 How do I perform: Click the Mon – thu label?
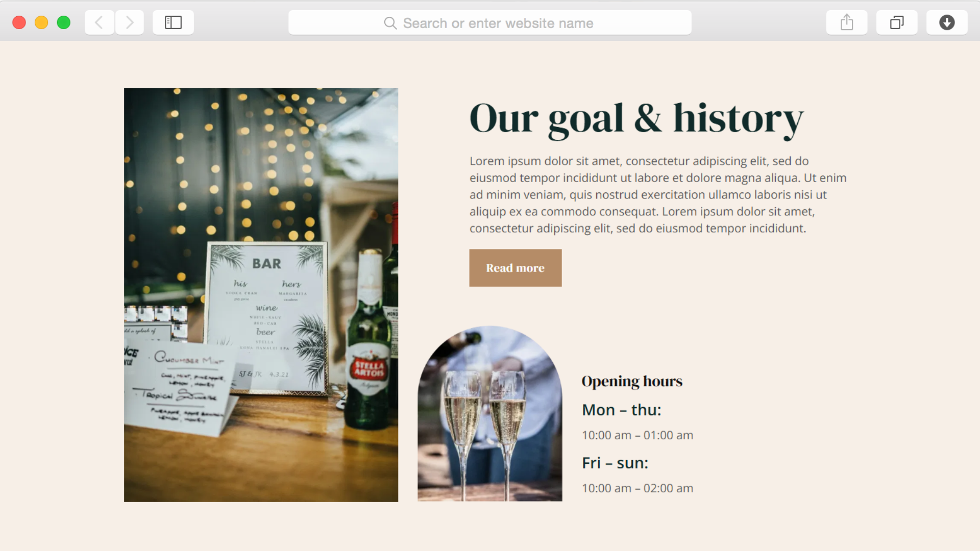point(622,410)
